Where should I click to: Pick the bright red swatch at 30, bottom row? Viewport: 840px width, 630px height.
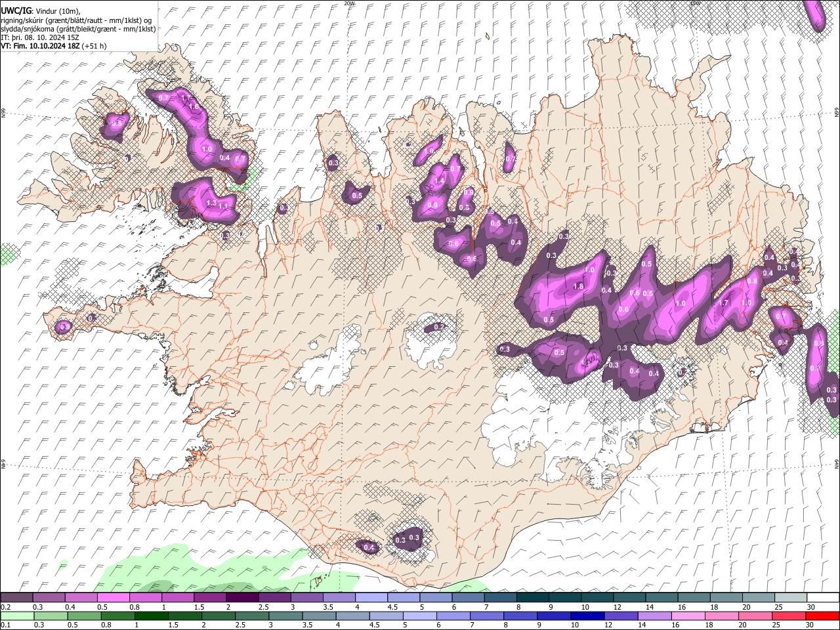point(822,616)
